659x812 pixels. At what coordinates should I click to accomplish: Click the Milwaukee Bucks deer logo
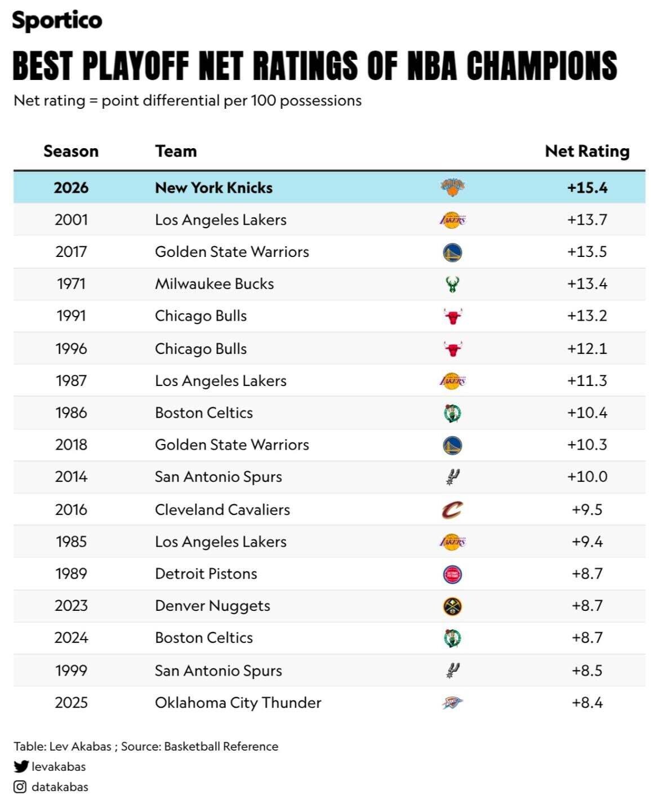452,284
